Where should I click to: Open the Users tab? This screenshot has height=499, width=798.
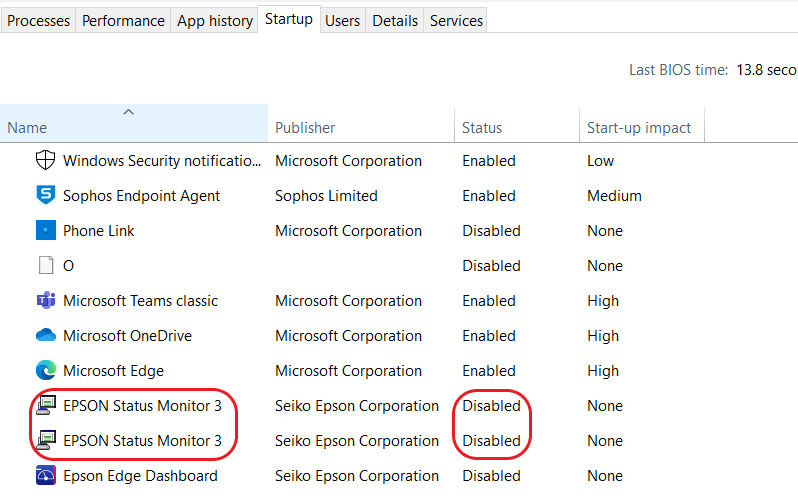[342, 21]
